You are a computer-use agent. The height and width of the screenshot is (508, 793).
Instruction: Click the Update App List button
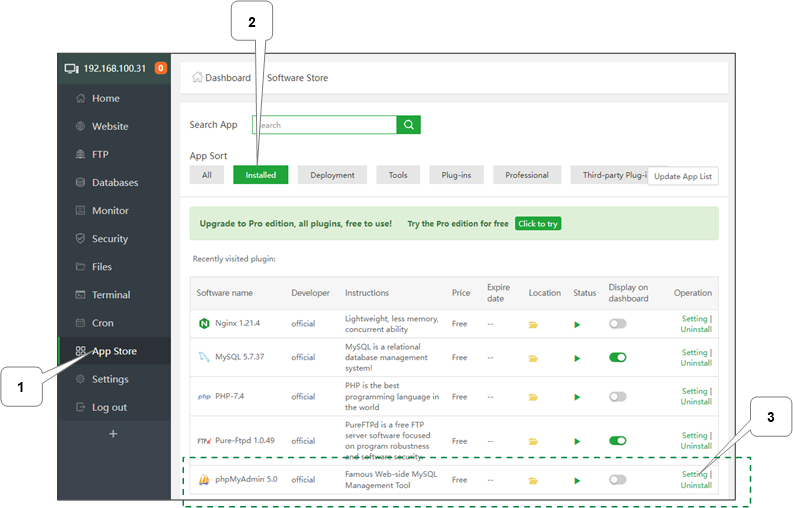(683, 176)
